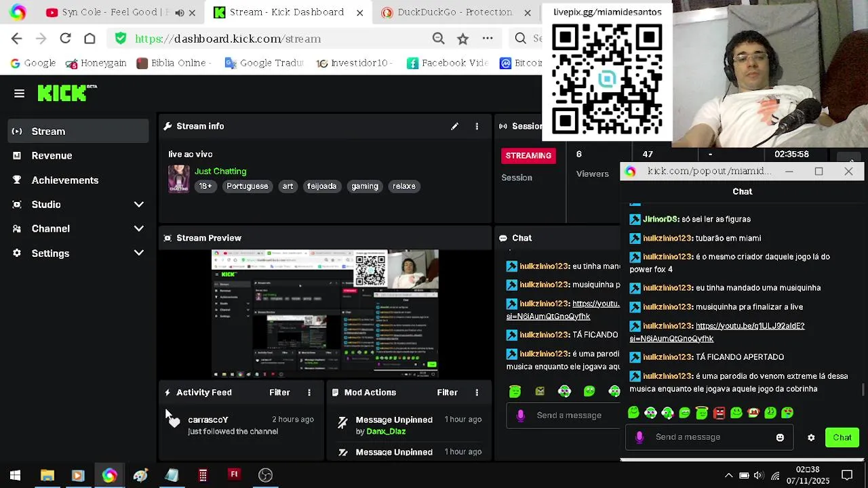Open browser home page

(x=90, y=39)
